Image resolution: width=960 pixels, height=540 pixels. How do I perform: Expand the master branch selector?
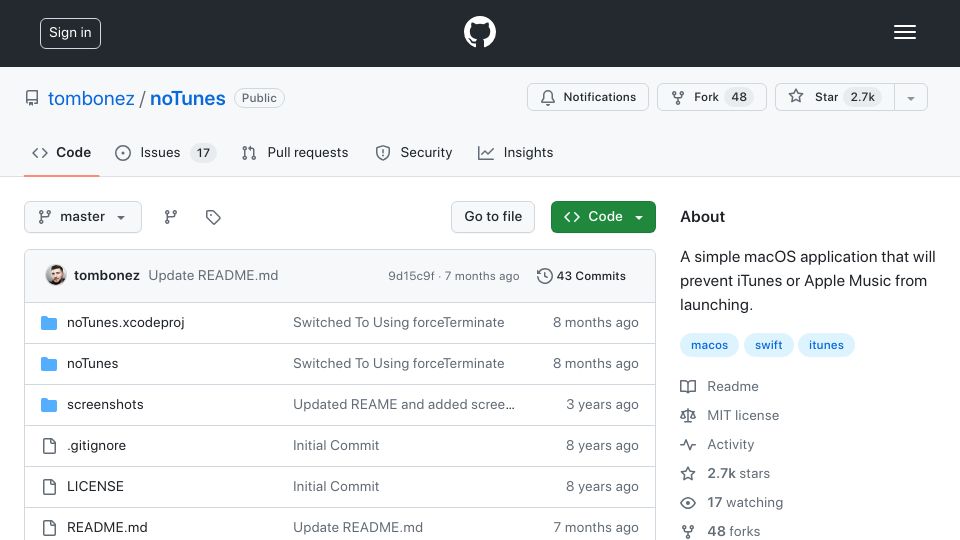(83, 217)
